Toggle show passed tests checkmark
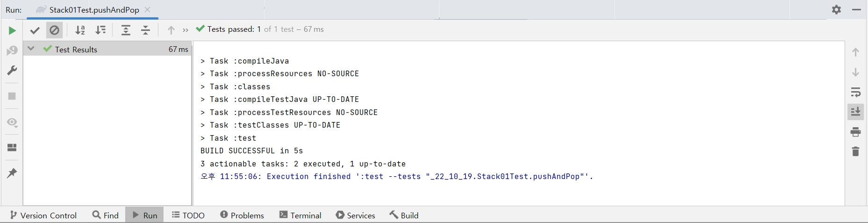Image resolution: width=868 pixels, height=223 pixels. coord(35,30)
